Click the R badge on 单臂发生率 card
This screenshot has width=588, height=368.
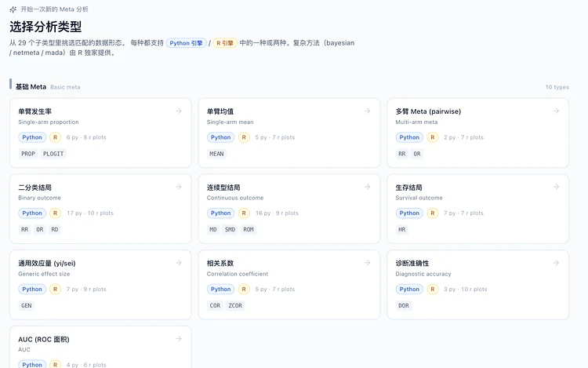(x=55, y=137)
